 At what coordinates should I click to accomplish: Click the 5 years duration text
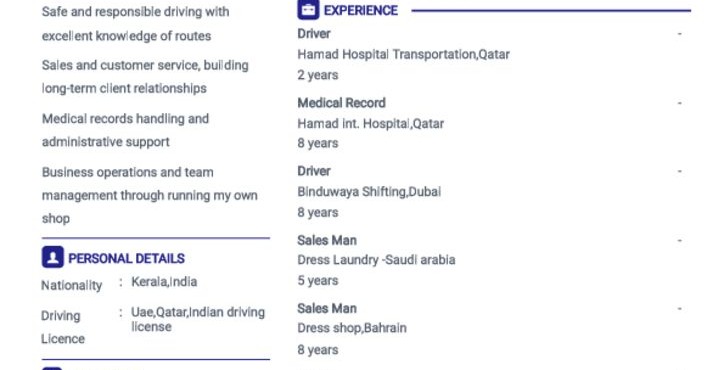tap(318, 280)
